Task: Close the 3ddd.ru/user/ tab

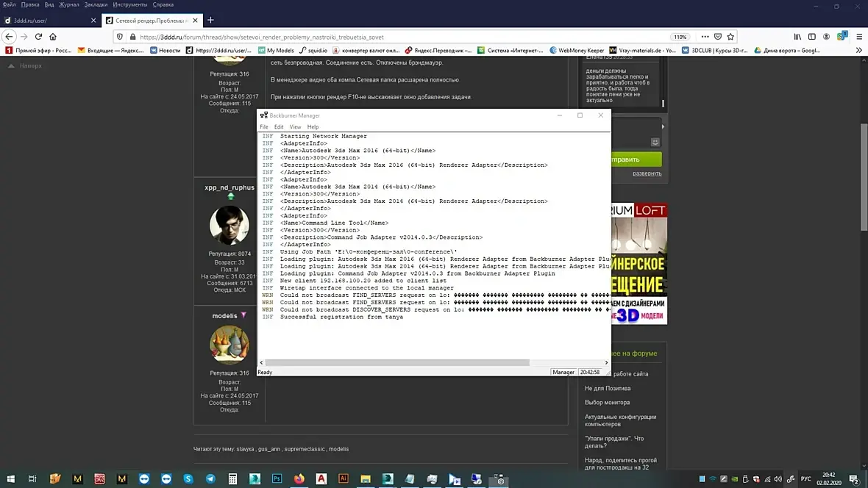Action: (93, 21)
